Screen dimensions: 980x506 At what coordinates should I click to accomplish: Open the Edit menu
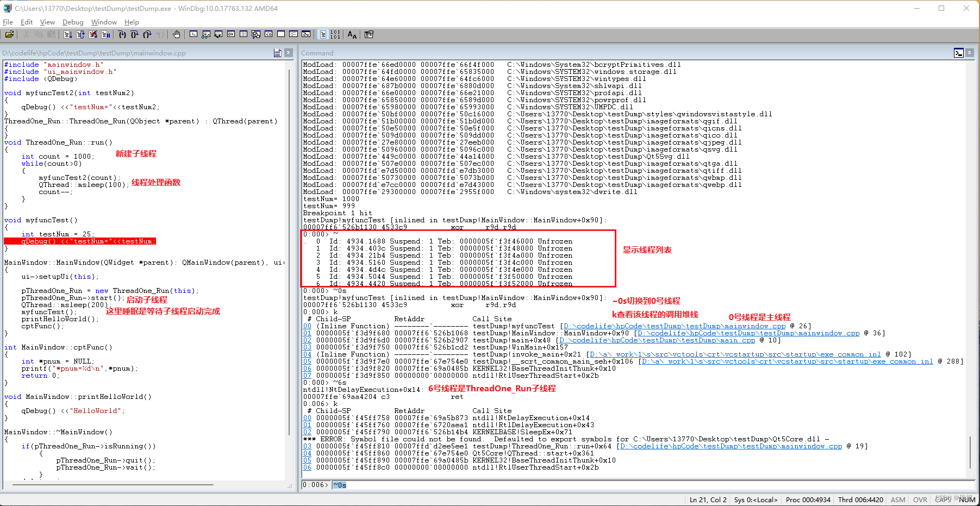coord(27,22)
